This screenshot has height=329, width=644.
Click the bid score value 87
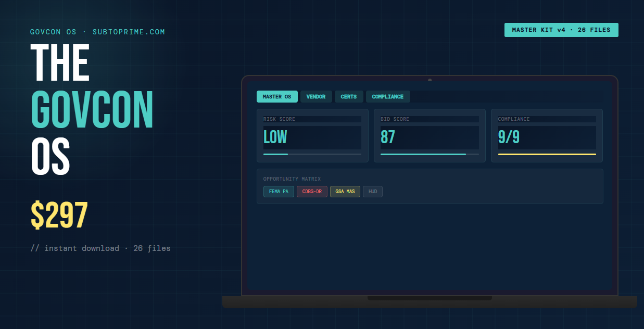click(388, 137)
